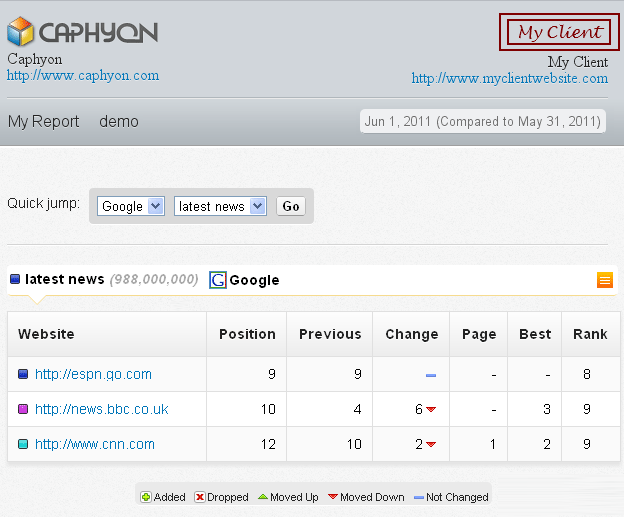The width and height of the screenshot is (624, 517).
Task: Click the red Dropped legend icon
Action: [200, 497]
